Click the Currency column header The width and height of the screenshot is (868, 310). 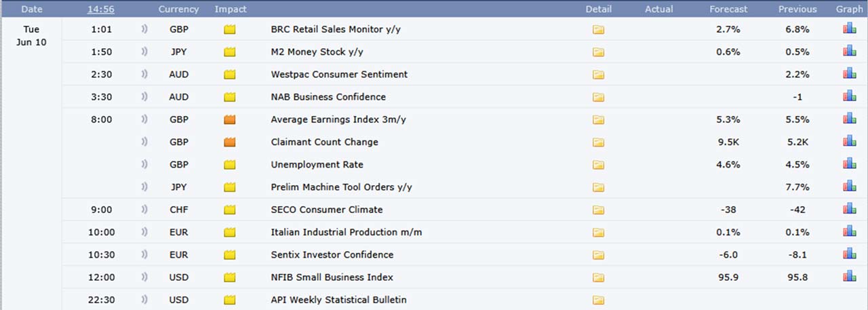tap(178, 9)
